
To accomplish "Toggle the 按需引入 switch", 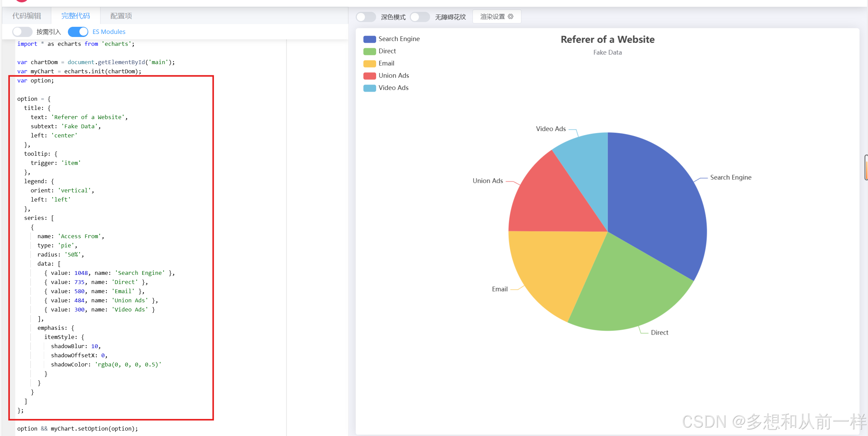I will point(22,32).
